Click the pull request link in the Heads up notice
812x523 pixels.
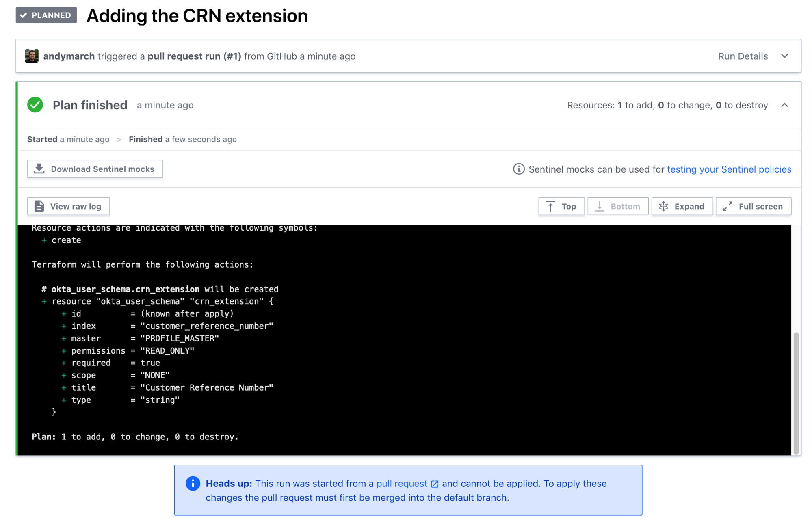coord(402,484)
